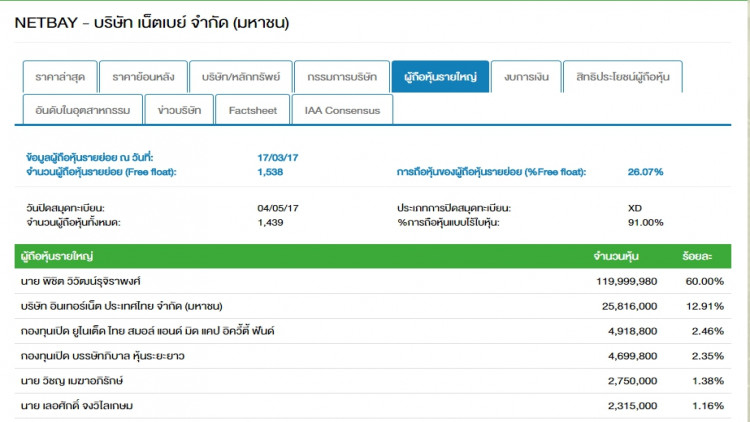Open the ราคาล่าสุด tab
The height and width of the screenshot is (422, 750).
pyautogui.click(x=60, y=77)
